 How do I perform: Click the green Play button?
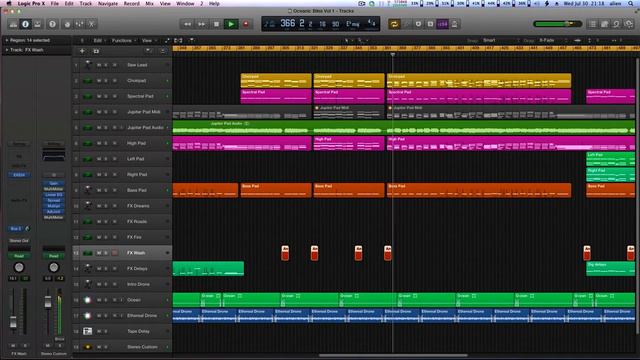point(231,24)
